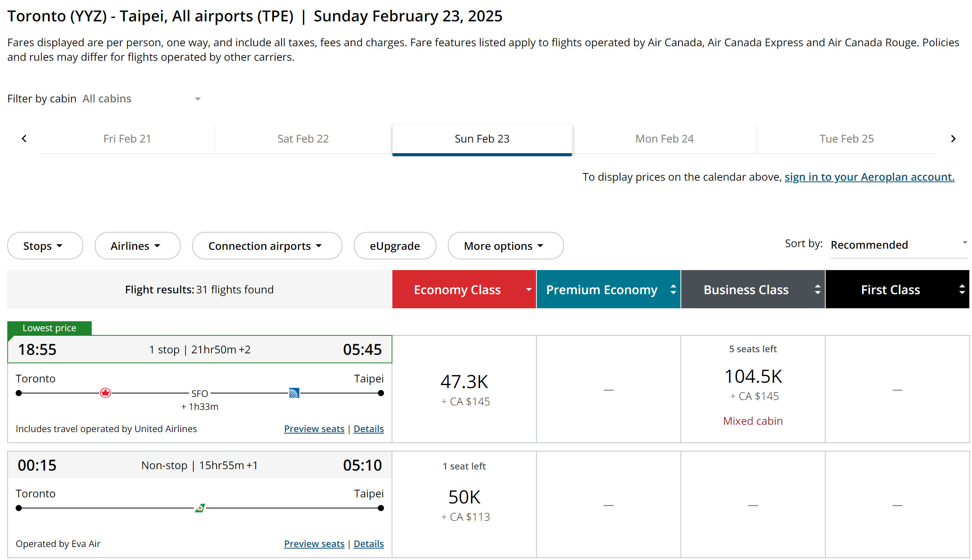This screenshot has height=560, width=972.
Task: Select 47.3K economy fare
Action: tap(464, 389)
